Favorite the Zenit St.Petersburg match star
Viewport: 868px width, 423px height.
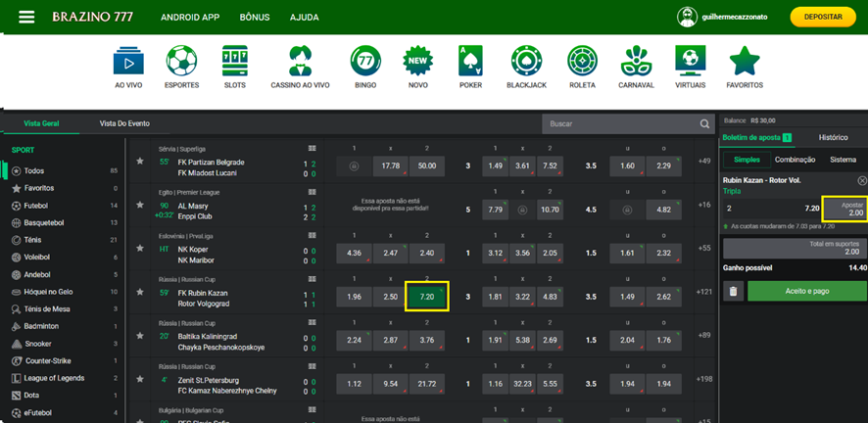(140, 379)
